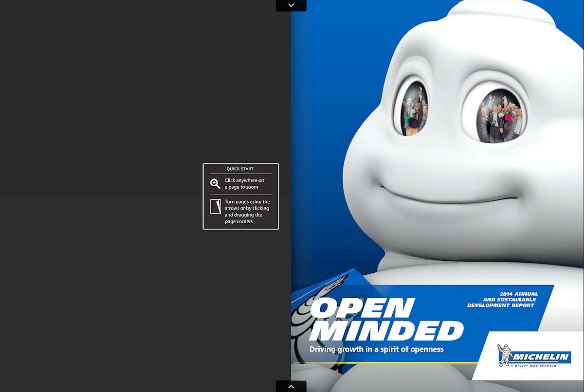Click '2014 Annual and Sustainable Development Report' text
This screenshot has width=584, height=392.
pyautogui.click(x=503, y=300)
